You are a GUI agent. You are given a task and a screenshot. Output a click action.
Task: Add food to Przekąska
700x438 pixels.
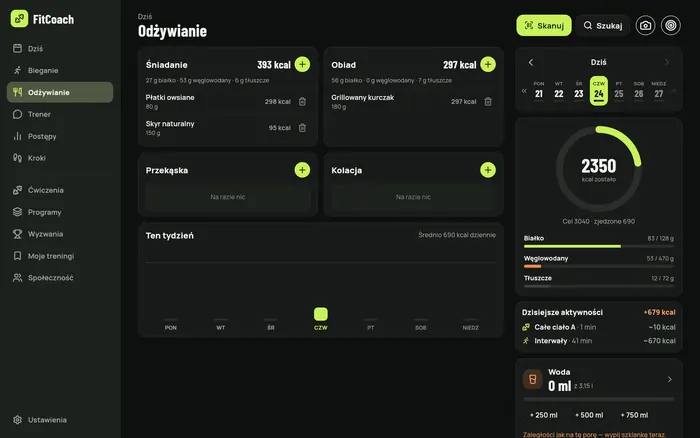point(302,170)
